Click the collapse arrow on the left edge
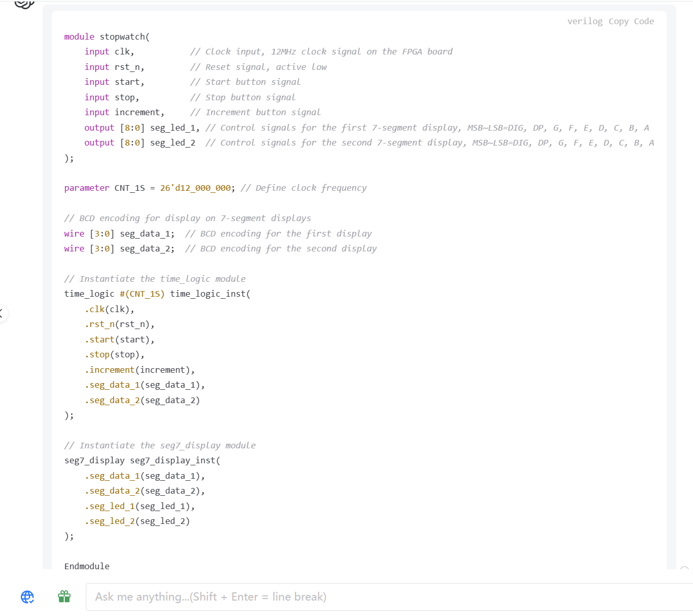This screenshot has width=693, height=616. (2, 313)
